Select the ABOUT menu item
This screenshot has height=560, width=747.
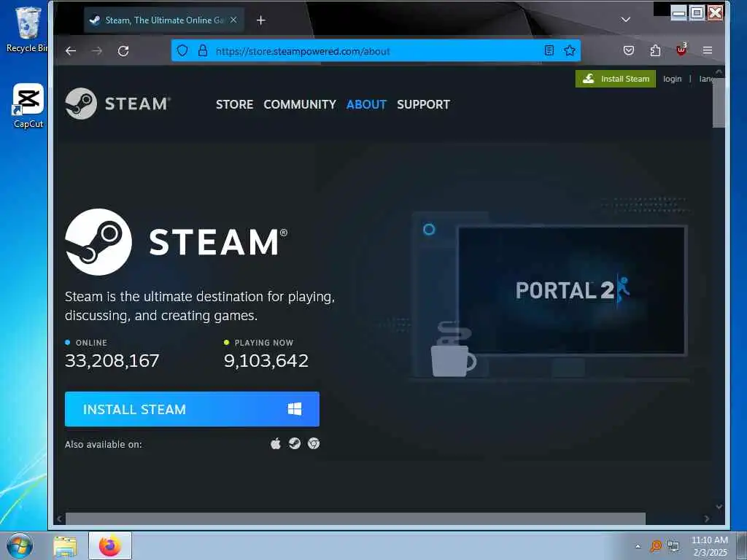pos(366,104)
